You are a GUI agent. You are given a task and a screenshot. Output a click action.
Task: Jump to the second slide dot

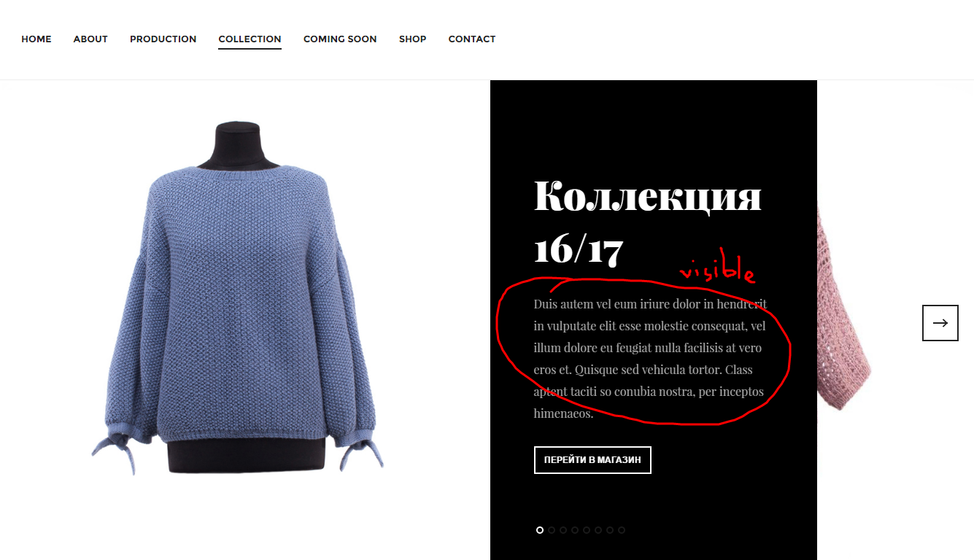(552, 530)
